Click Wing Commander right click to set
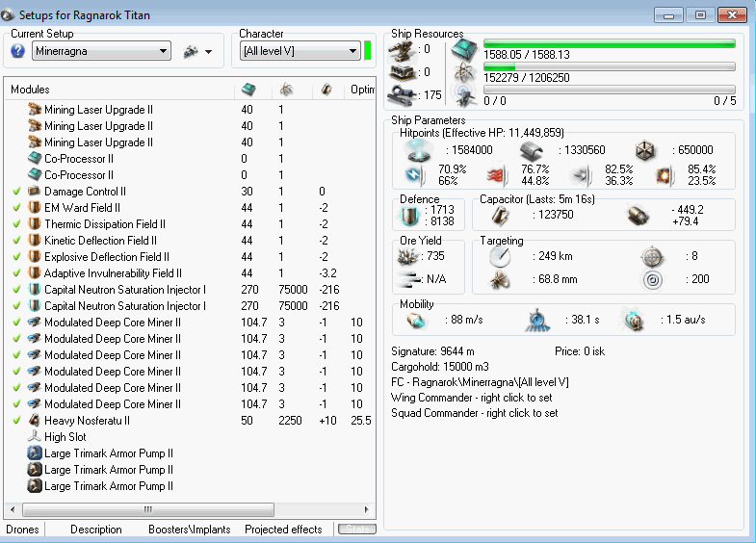Viewport: 756px width, 543px height. point(472,398)
